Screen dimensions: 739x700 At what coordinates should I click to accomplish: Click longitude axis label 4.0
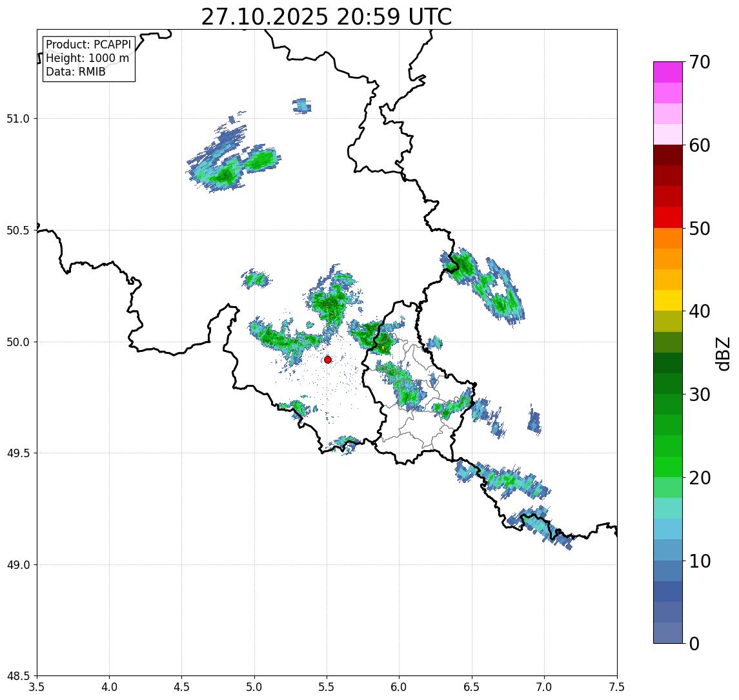tap(109, 687)
